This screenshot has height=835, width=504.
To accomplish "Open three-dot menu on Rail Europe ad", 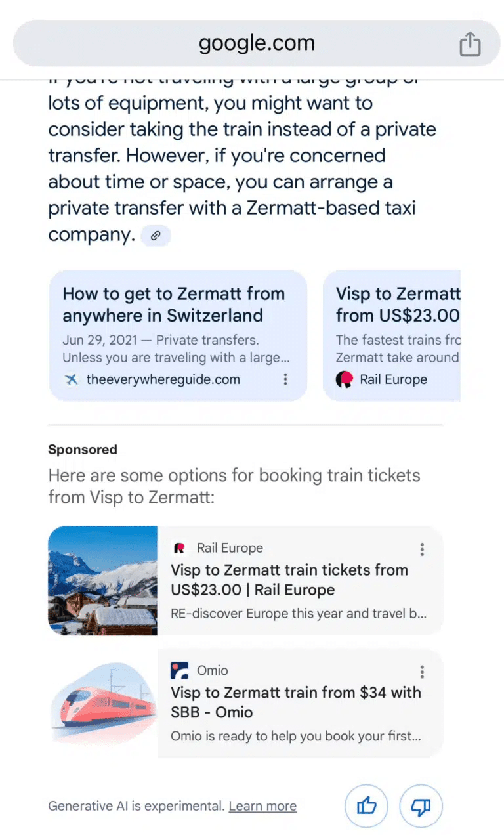I will (x=422, y=549).
